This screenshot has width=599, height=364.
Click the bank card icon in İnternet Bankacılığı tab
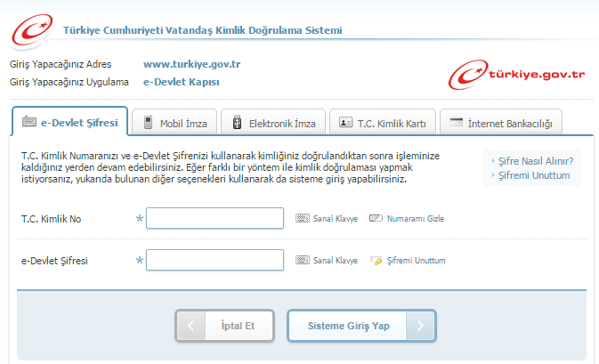coord(456,122)
